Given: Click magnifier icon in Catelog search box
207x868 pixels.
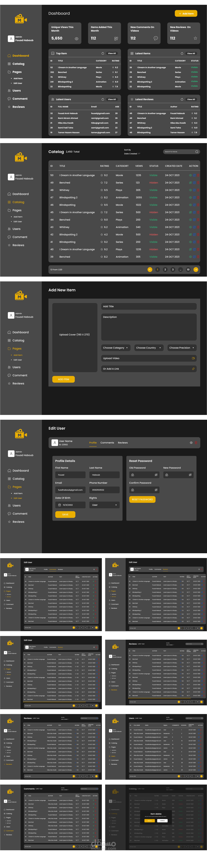Looking at the screenshot, I should click(x=197, y=152).
